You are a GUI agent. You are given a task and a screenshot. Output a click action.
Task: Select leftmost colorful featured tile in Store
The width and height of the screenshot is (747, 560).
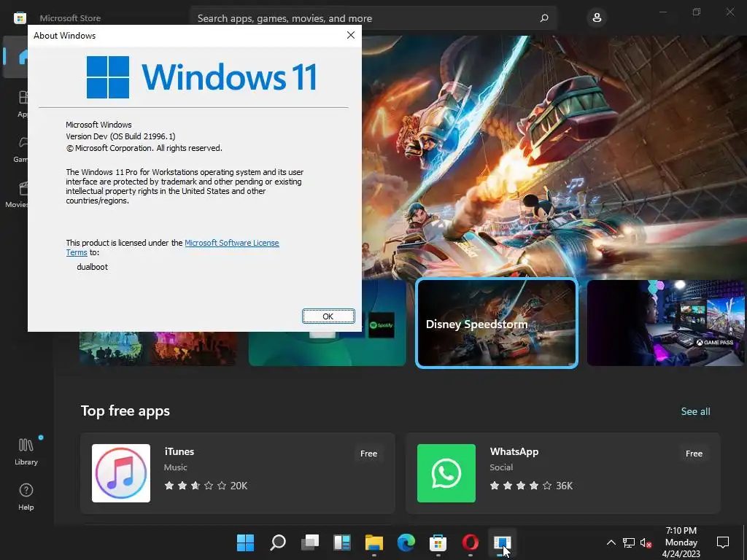(158, 349)
